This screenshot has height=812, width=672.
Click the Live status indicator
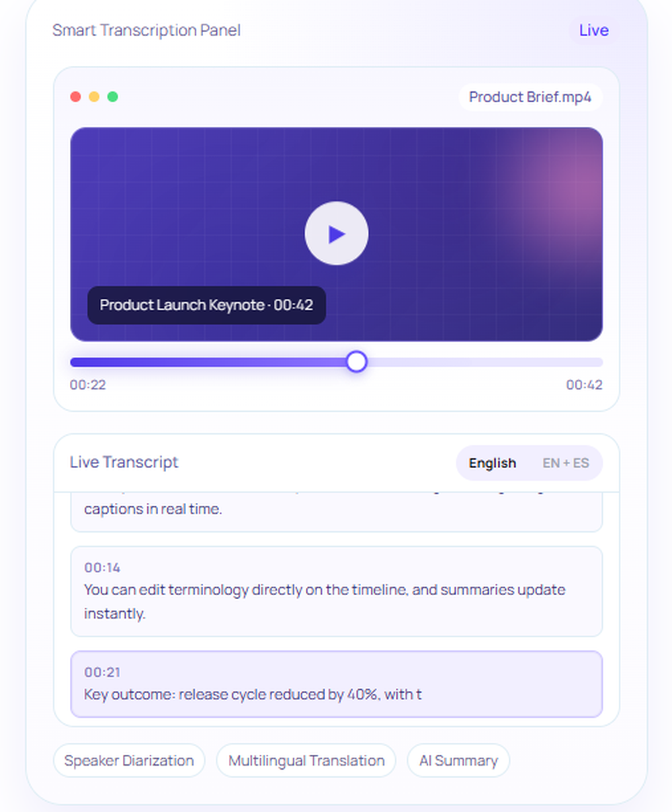coord(593,30)
